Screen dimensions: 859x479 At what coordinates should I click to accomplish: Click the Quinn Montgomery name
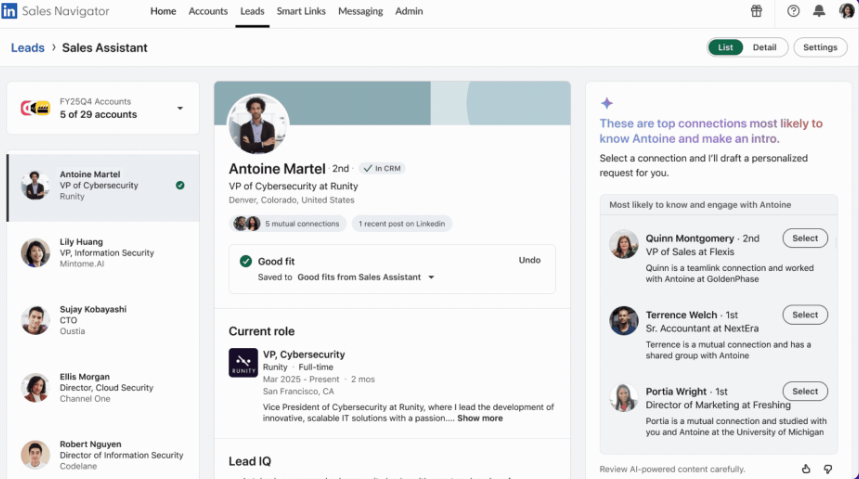pyautogui.click(x=690, y=238)
